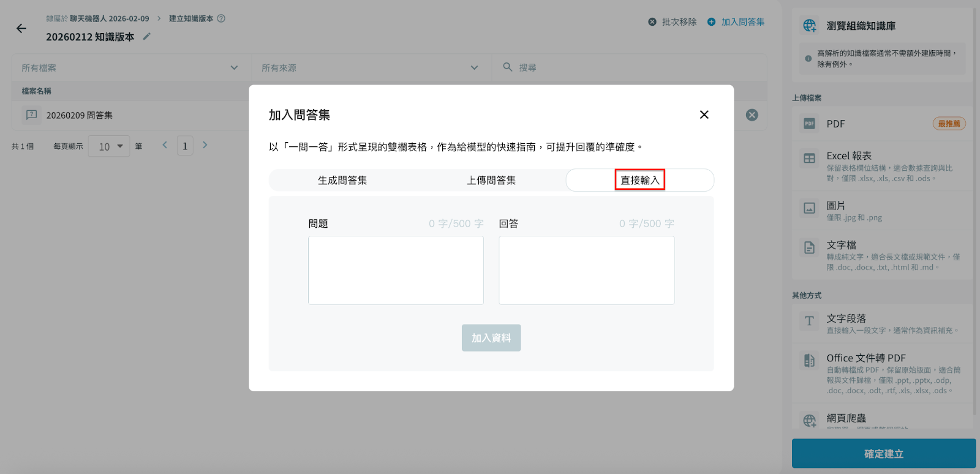Click the back arrow icon
The image size is (980, 474).
pos(21,28)
